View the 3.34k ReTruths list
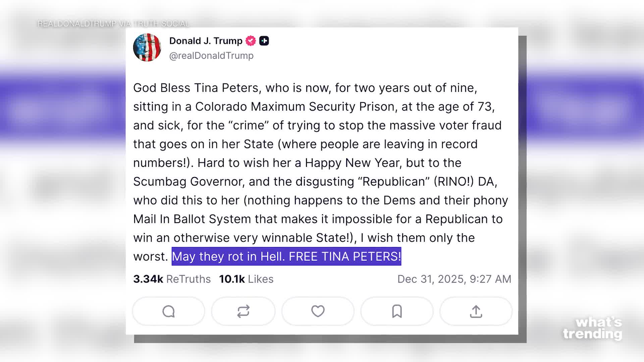 point(172,279)
